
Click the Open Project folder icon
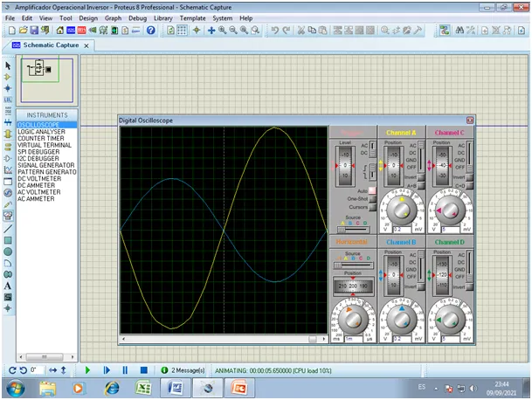(x=23, y=31)
